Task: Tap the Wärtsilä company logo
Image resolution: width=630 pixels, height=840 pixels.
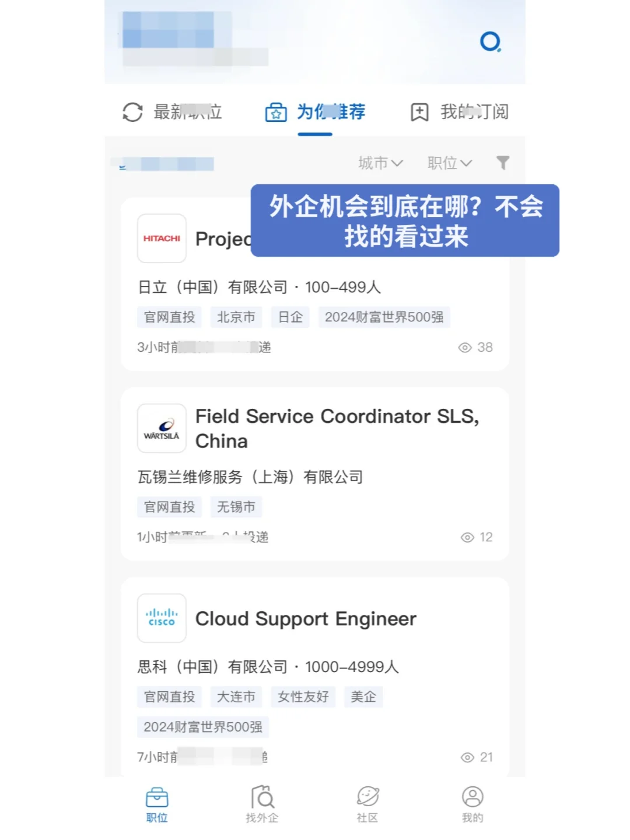Action: (x=162, y=428)
